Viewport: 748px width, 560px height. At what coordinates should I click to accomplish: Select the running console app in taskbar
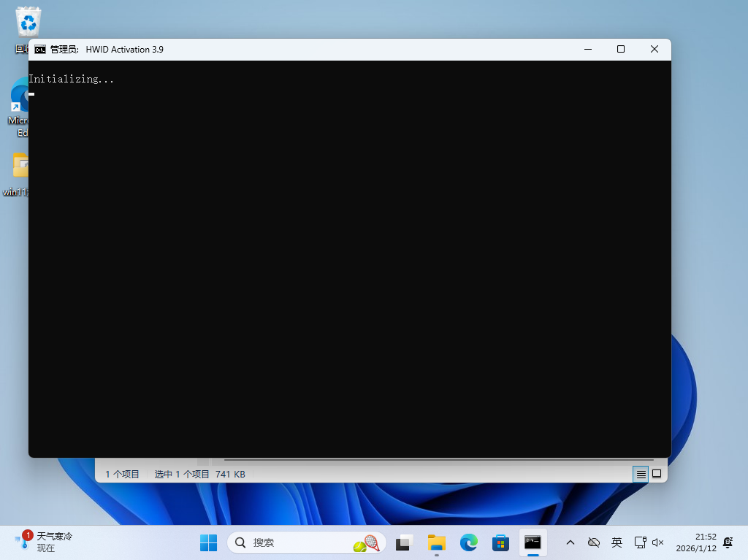click(x=533, y=542)
